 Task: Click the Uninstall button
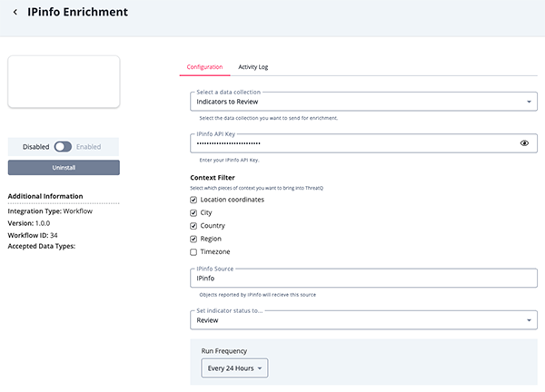[64, 167]
